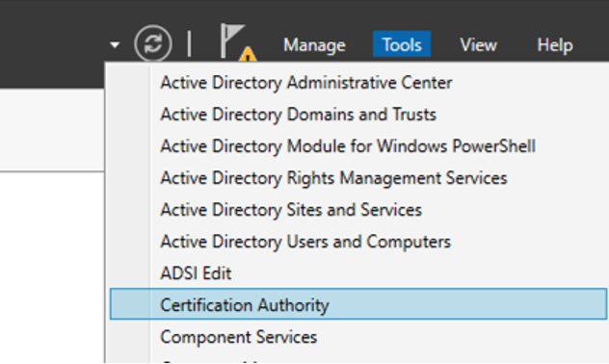Launch Active Directory Sites and Services
The width and height of the screenshot is (609, 364).
click(358, 210)
